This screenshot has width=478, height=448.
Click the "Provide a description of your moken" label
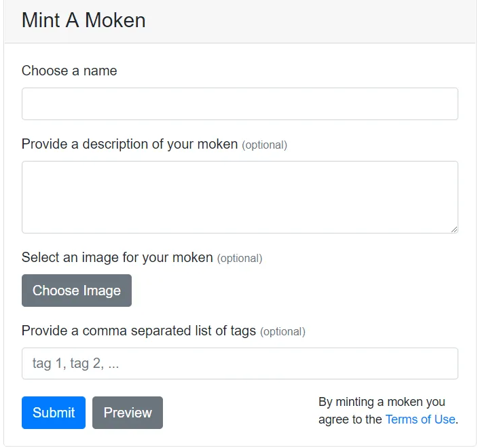[x=130, y=144]
